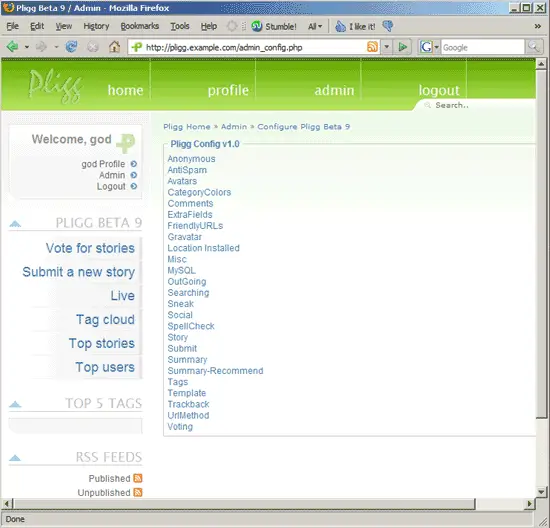Go to the admin tab in header
This screenshot has height=528, width=550.
[x=334, y=91]
